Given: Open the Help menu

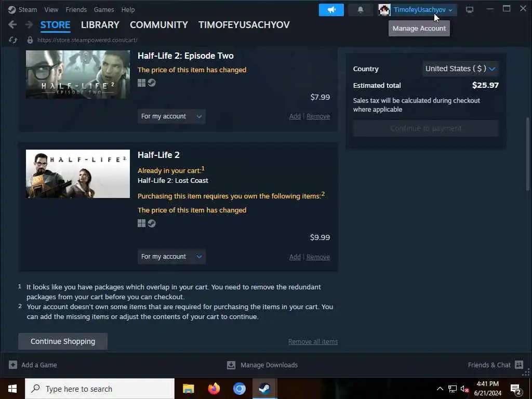Looking at the screenshot, I should [128, 9].
